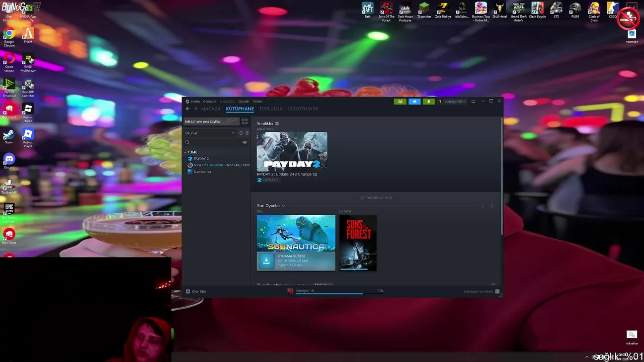This screenshot has width=644, height=362.
Task: Show ready-to-play filter icon
Action: [247, 133]
